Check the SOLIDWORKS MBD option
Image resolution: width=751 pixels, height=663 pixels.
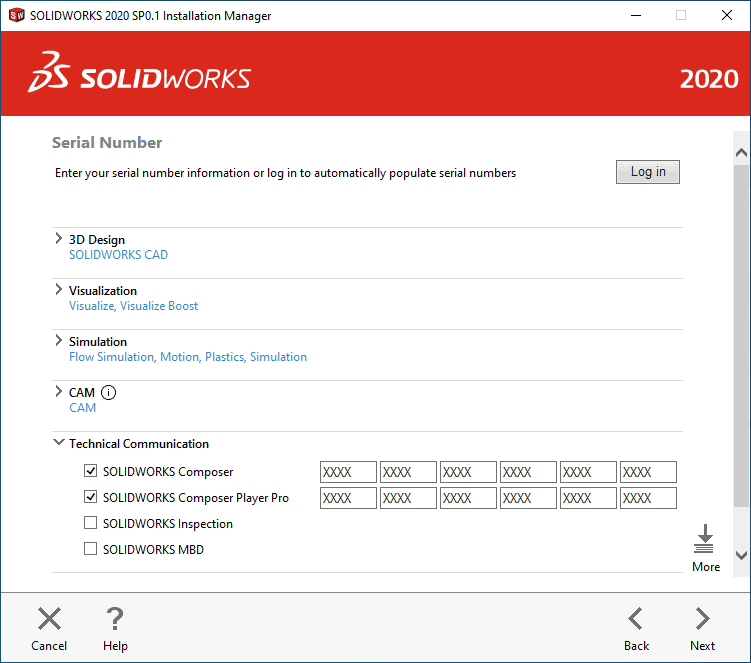coord(91,549)
